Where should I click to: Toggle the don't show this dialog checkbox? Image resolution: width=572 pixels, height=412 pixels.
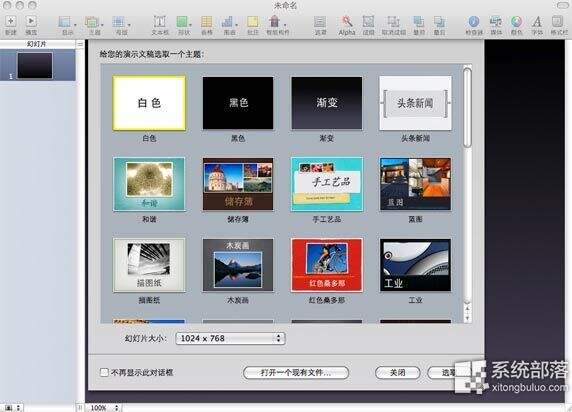click(104, 372)
